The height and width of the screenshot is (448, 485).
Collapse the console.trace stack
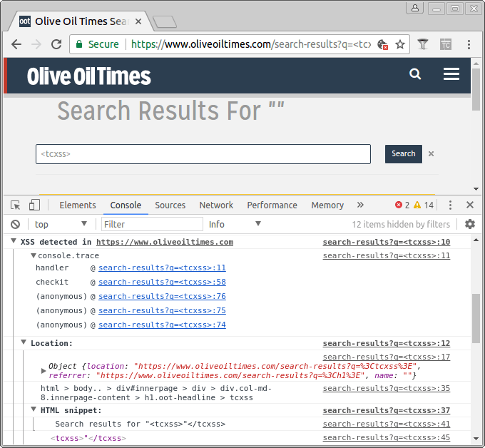pyautogui.click(x=34, y=255)
